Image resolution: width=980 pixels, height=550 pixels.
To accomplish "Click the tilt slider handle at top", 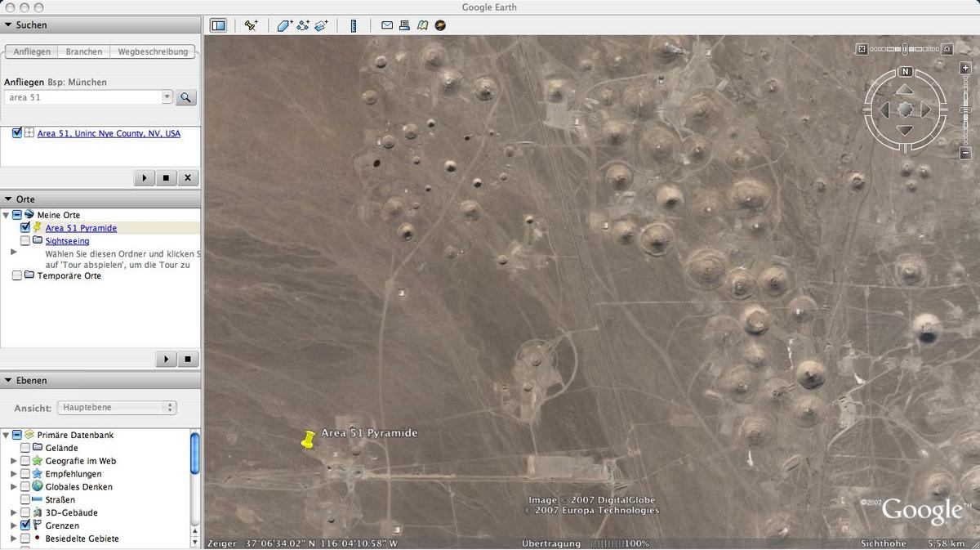I will point(905,49).
